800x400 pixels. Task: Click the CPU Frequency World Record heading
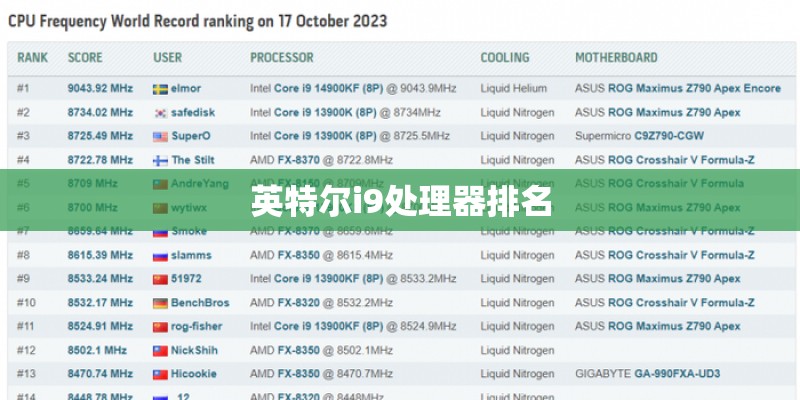(x=197, y=21)
